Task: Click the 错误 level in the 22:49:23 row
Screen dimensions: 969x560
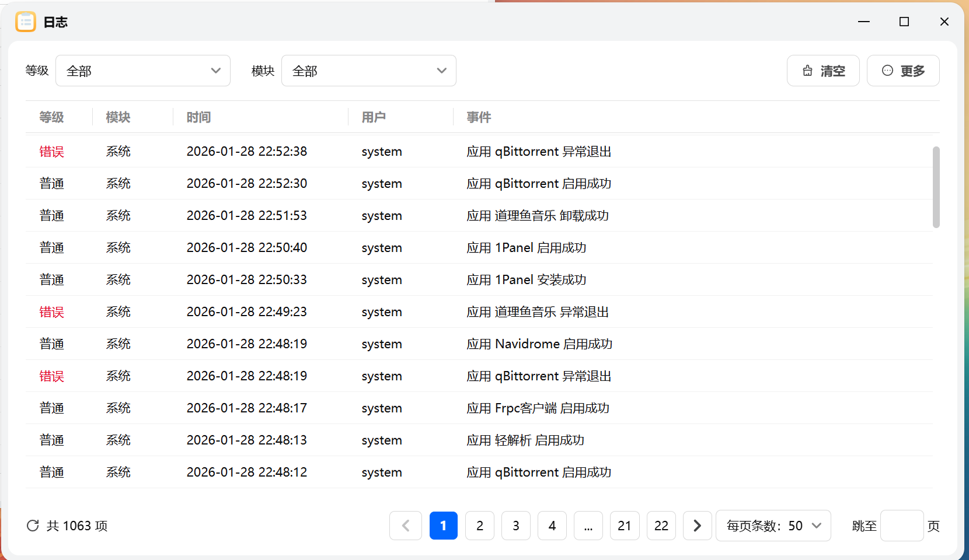Action: pos(51,311)
